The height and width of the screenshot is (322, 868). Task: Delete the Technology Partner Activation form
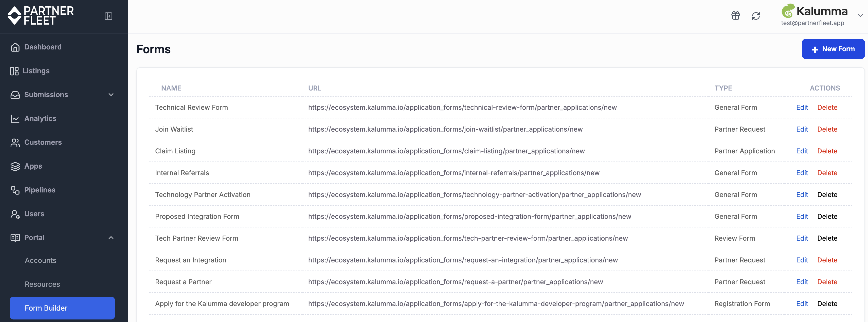(x=827, y=194)
